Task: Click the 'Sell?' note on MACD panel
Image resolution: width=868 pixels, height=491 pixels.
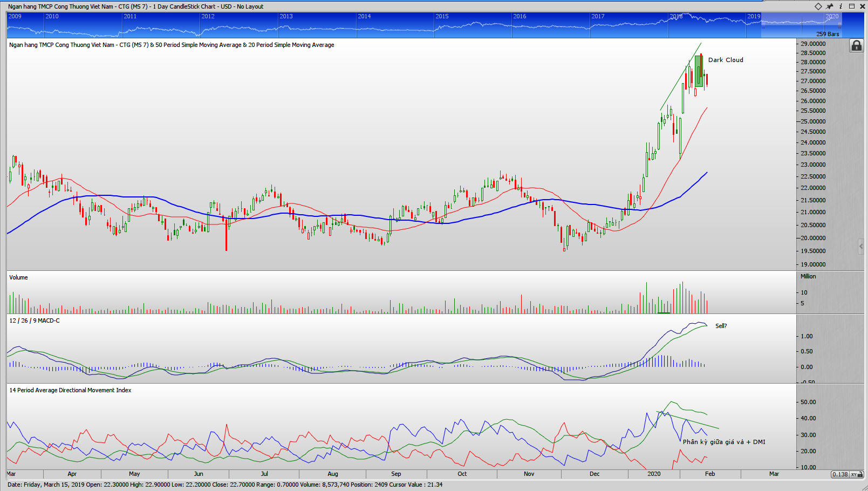Action: point(721,326)
